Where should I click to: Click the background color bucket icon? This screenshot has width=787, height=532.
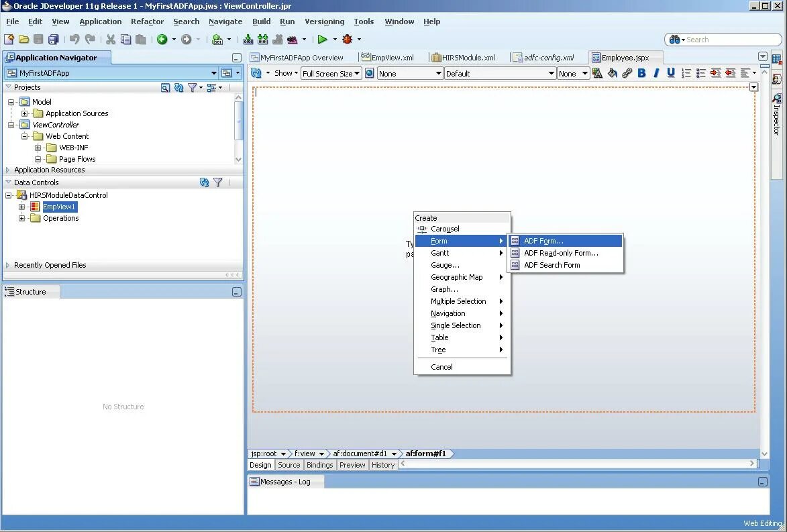pyautogui.click(x=612, y=73)
